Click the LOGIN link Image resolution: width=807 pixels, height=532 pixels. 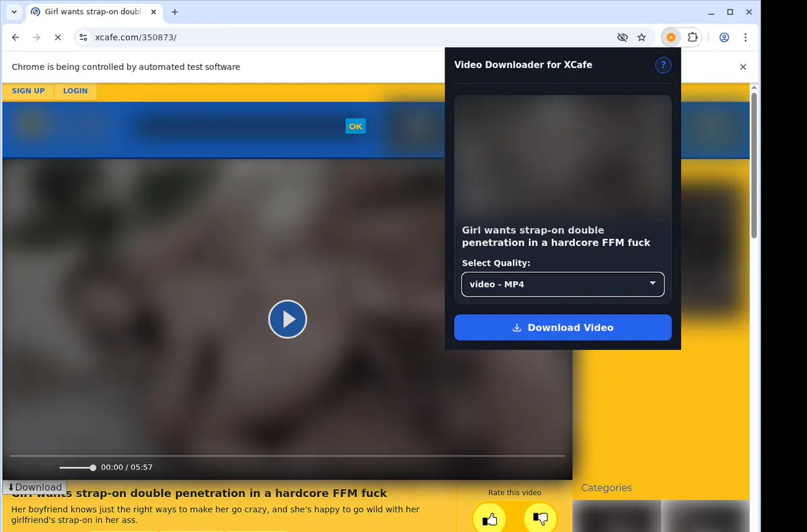pos(75,91)
